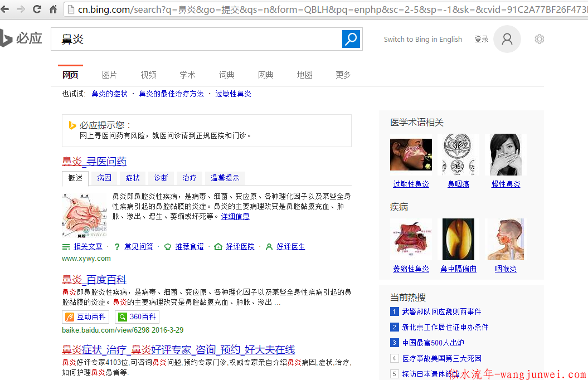Click the blue search magnifier button
Image resolution: width=588 pixels, height=380 pixels.
coord(351,39)
